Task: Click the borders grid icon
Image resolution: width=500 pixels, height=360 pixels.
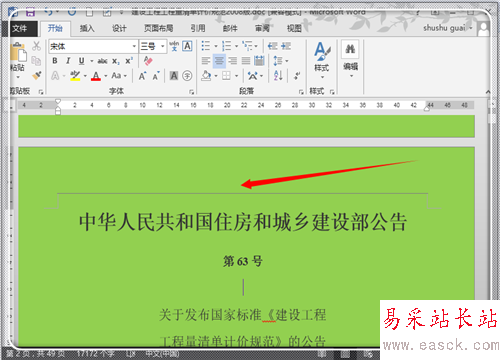Action: 226,76
